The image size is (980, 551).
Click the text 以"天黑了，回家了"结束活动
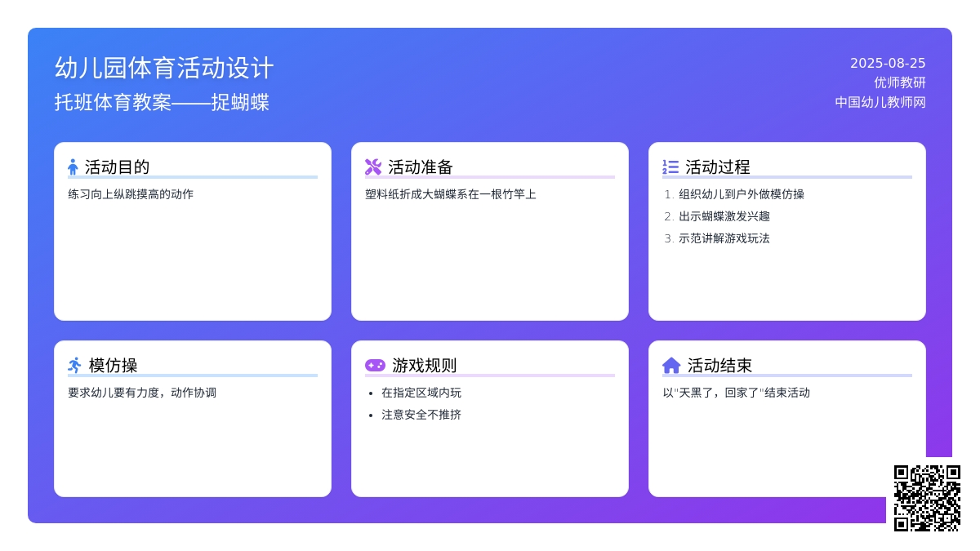tap(736, 393)
